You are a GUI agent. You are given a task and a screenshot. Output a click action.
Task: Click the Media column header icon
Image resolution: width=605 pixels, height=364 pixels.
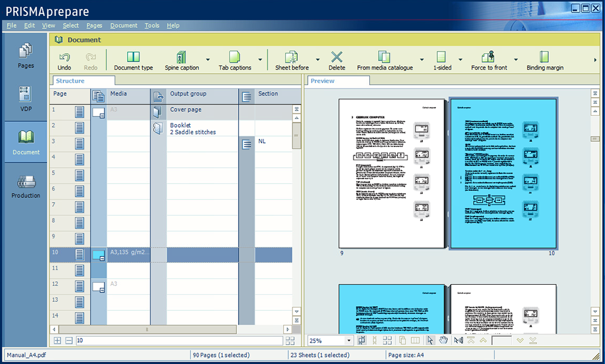click(x=99, y=96)
